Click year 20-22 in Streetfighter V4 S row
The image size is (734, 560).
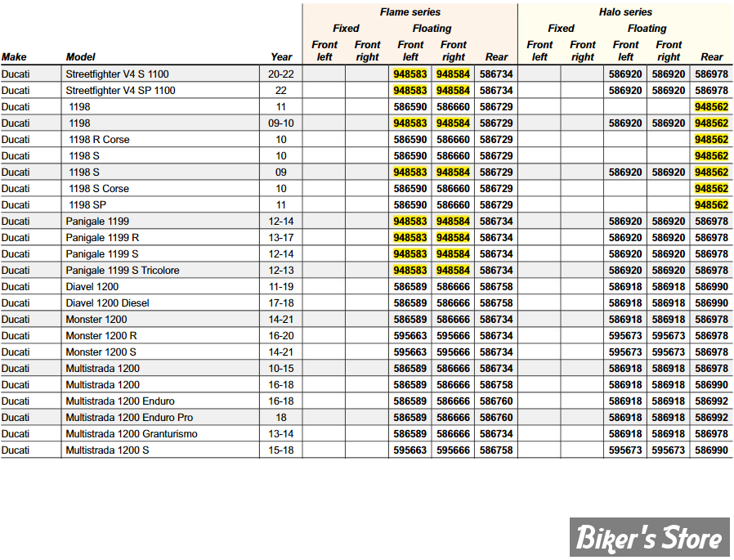pyautogui.click(x=281, y=74)
